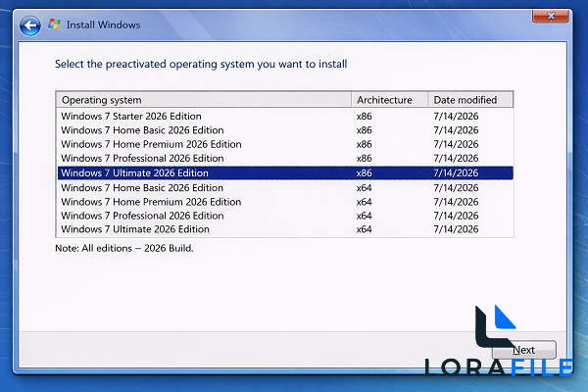The image size is (588, 392).
Task: Click x86 architecture in Starter row
Action: (365, 117)
